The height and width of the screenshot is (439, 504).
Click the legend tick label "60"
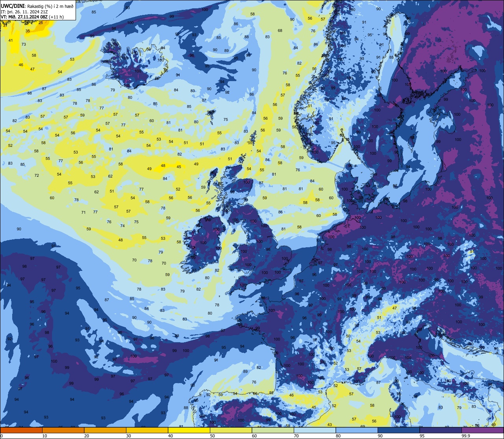tap(254, 436)
